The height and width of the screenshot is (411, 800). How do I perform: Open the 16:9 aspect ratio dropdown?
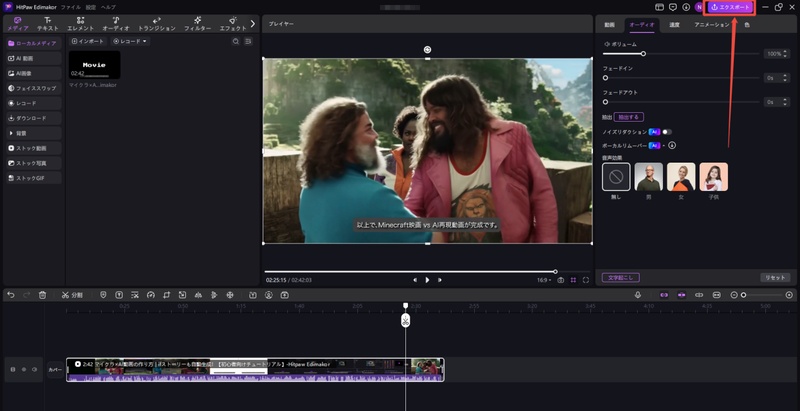543,280
